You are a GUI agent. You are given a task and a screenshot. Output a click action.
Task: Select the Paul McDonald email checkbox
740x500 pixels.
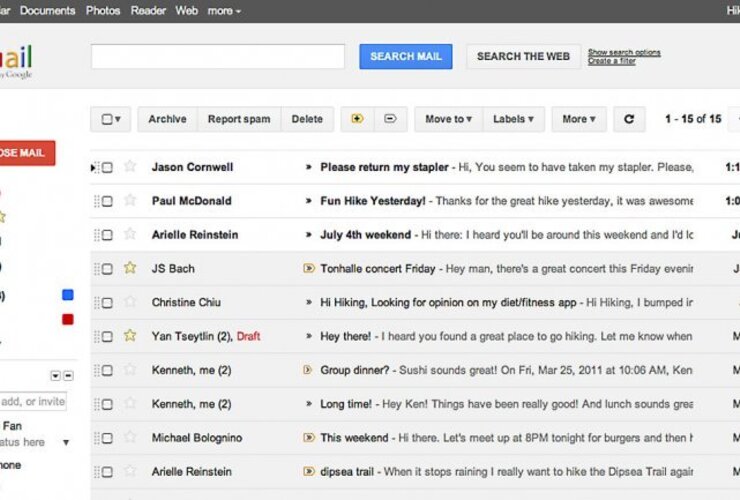107,201
